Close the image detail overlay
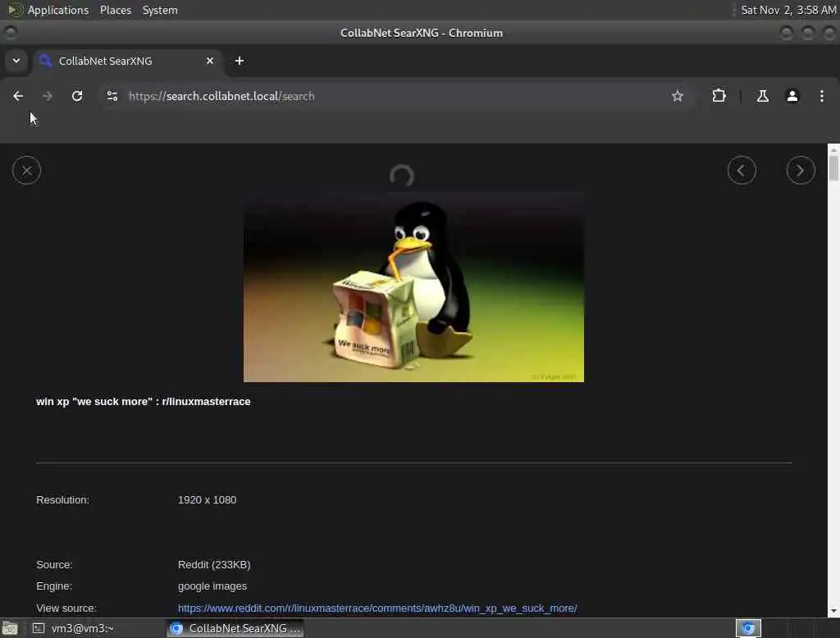The image size is (840, 638). (x=26, y=171)
